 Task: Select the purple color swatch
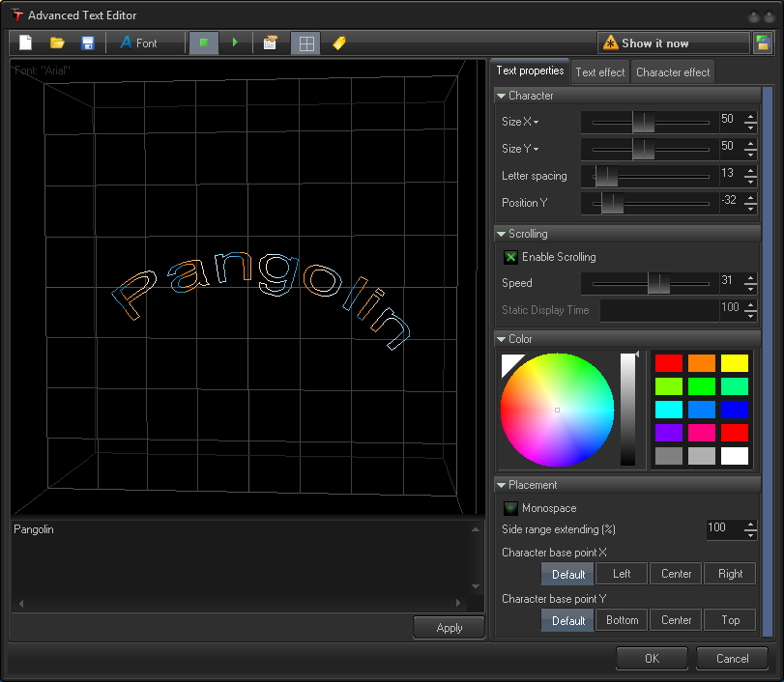point(669,433)
